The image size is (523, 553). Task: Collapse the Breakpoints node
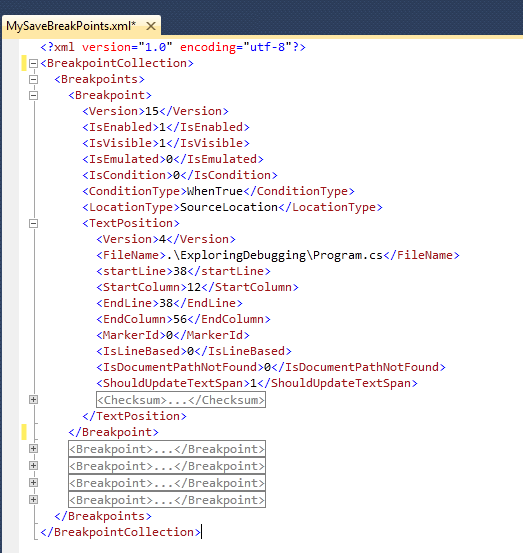pos(34,79)
